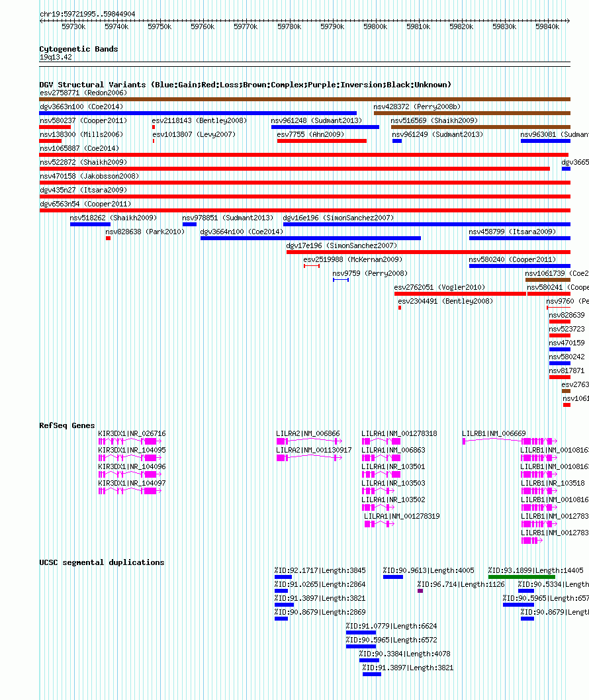Click %ID:91.0265|Length:2864 duplication label
Viewport: 589px width, 700px height.
click(320, 584)
